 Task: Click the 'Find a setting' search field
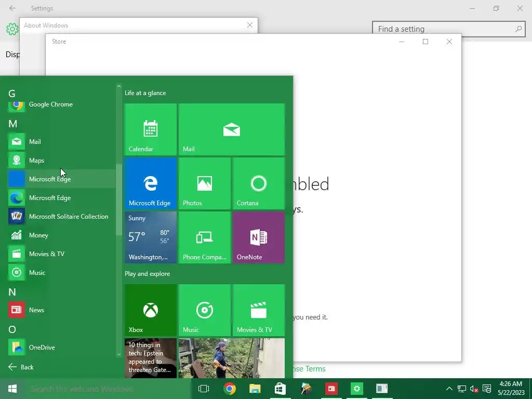point(448,29)
